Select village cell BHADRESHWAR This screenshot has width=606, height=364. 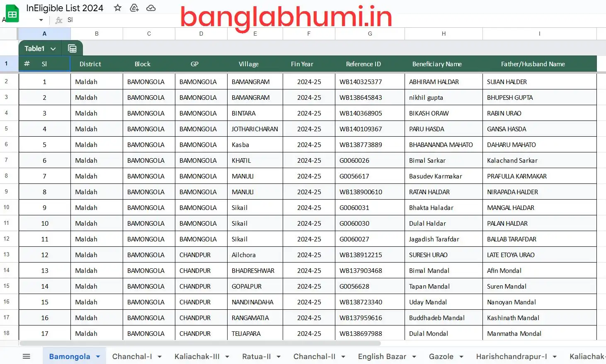(x=255, y=270)
